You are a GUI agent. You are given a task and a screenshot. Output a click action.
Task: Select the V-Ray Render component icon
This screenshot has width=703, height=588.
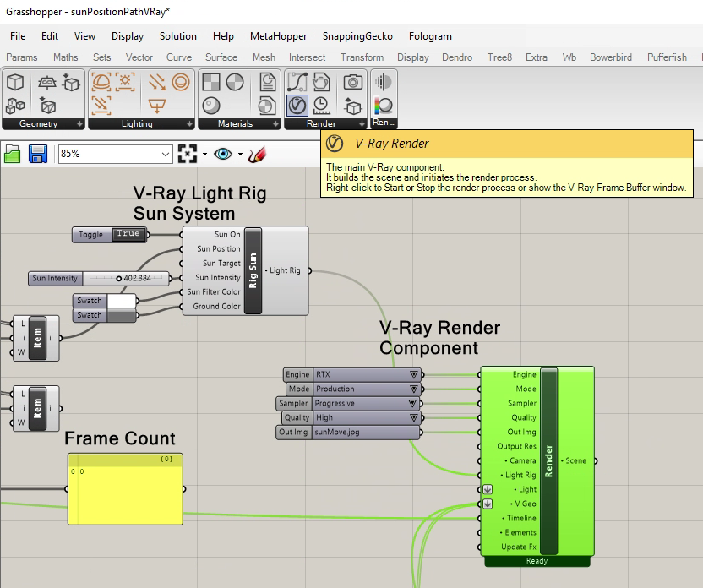point(297,106)
